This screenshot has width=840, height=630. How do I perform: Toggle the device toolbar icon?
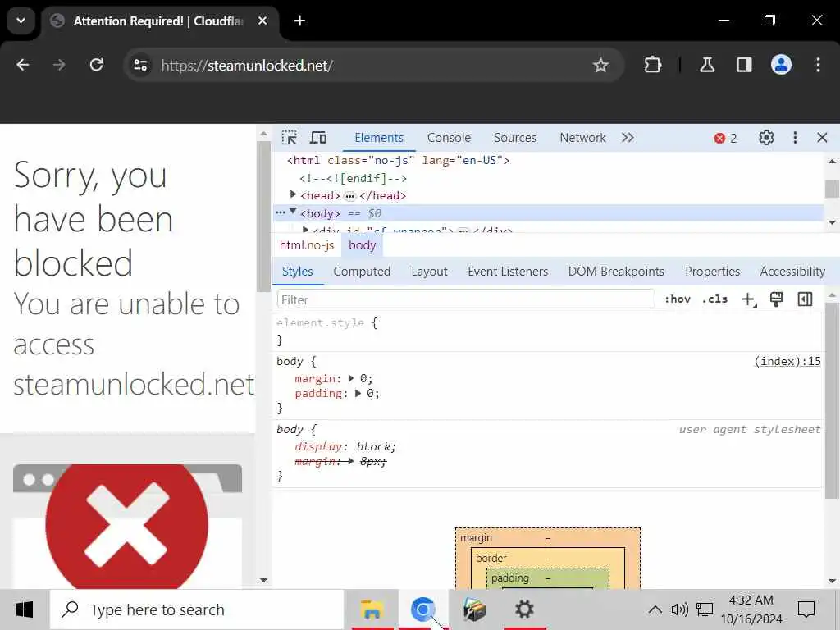coord(318,138)
